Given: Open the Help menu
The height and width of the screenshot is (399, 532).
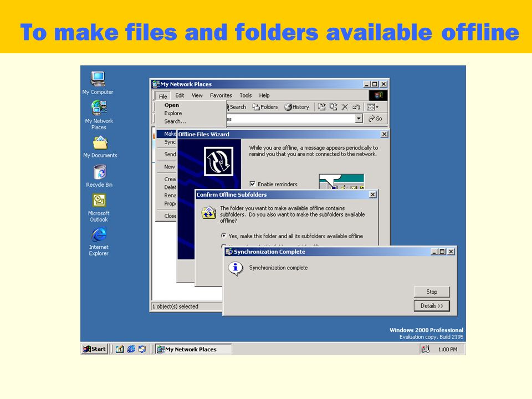Looking at the screenshot, I should pyautogui.click(x=264, y=95).
